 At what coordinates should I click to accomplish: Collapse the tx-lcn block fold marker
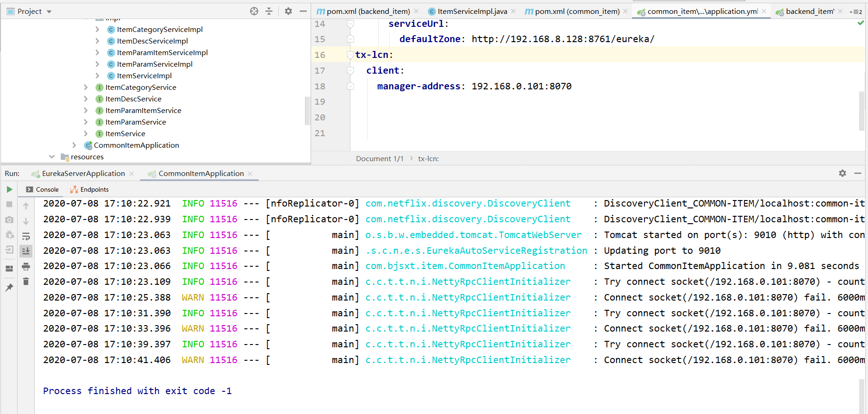click(350, 55)
